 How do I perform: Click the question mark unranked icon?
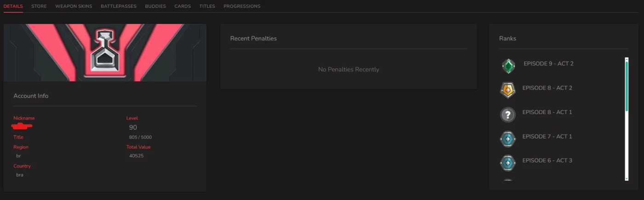[x=508, y=114]
